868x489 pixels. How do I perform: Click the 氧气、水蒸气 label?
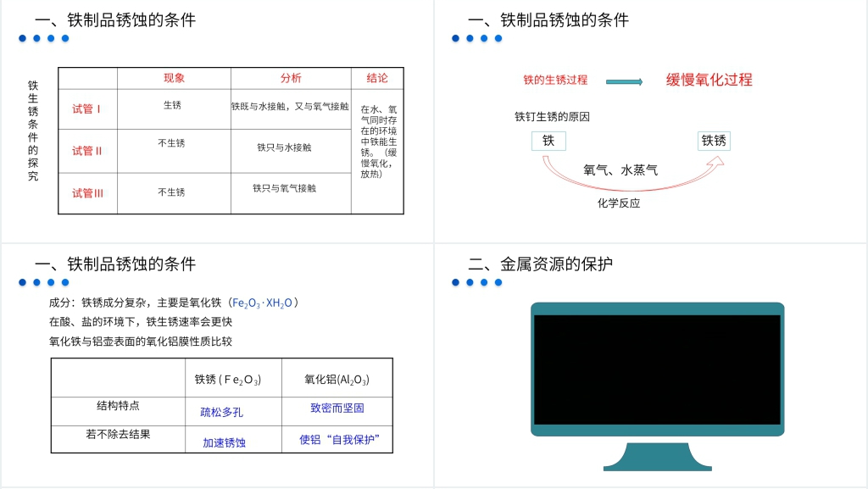coord(620,170)
